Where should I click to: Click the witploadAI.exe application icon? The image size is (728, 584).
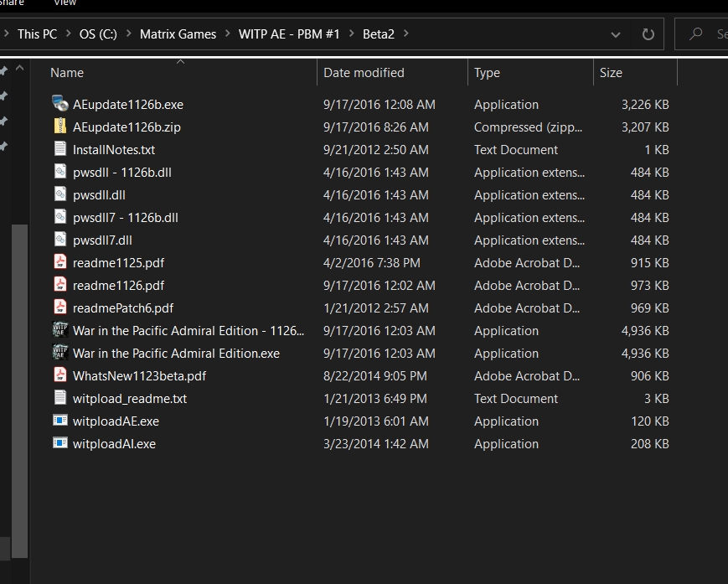pyautogui.click(x=60, y=443)
